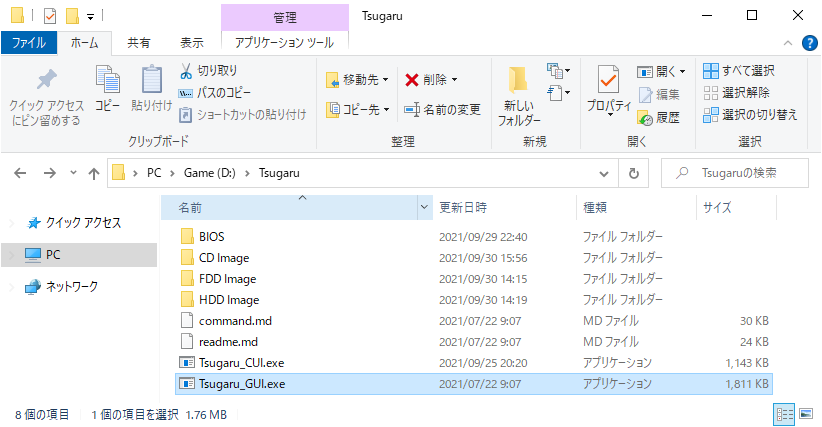This screenshot has width=822, height=427.
Task: Click 編集 (Edit) in the ribbon
Action: point(659,94)
